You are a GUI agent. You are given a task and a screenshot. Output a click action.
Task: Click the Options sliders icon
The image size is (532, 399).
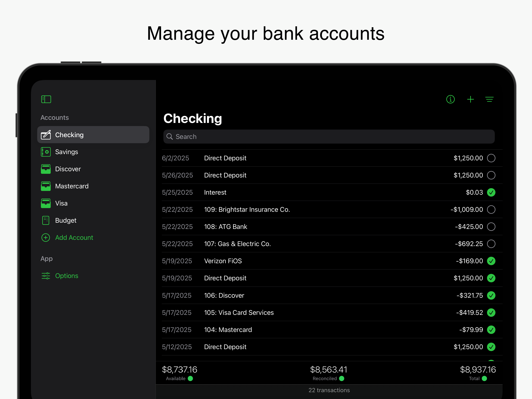point(46,276)
